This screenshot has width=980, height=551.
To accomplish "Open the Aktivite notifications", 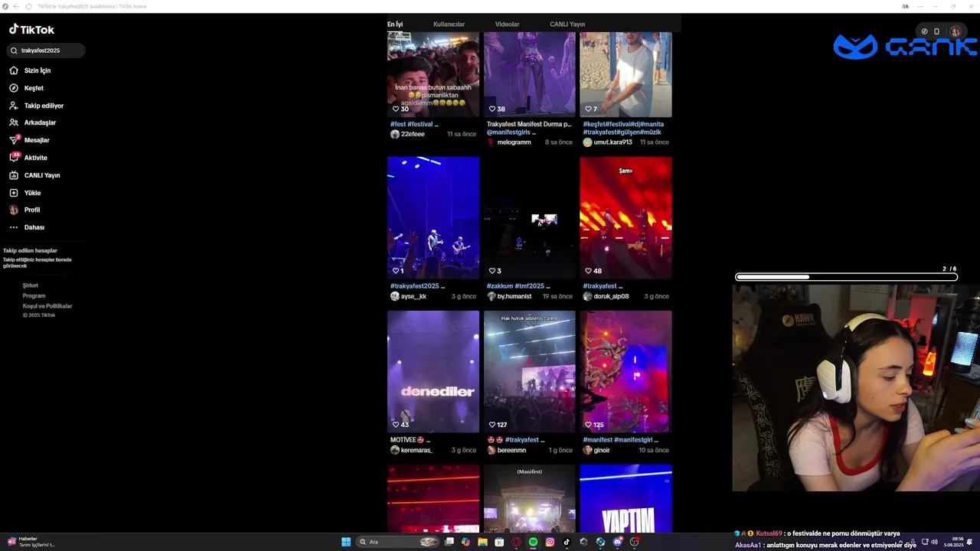I will pos(28,158).
